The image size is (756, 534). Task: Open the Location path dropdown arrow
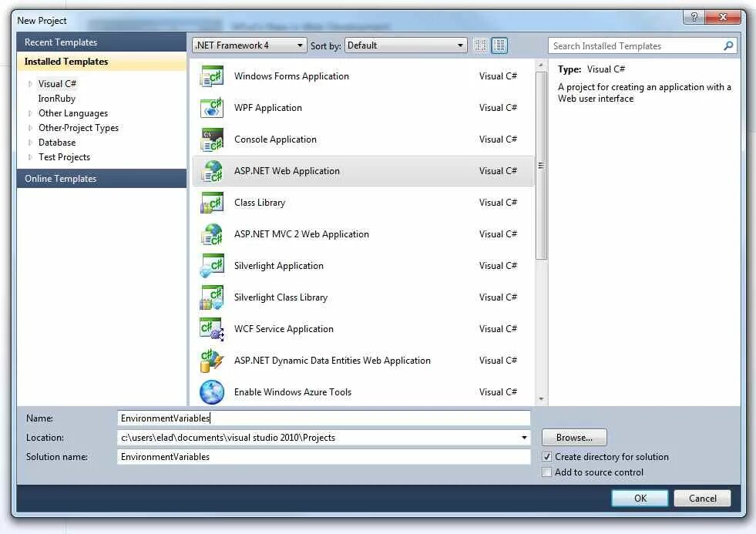524,438
